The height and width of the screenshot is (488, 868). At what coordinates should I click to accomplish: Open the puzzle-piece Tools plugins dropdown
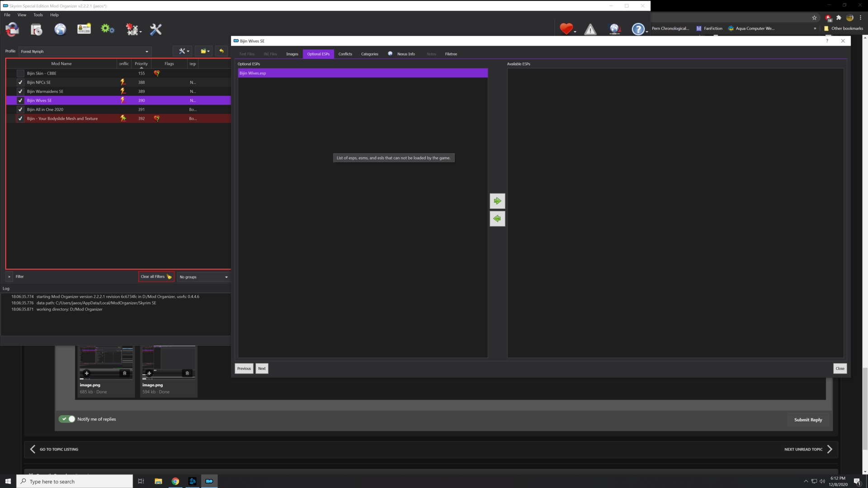tap(133, 29)
